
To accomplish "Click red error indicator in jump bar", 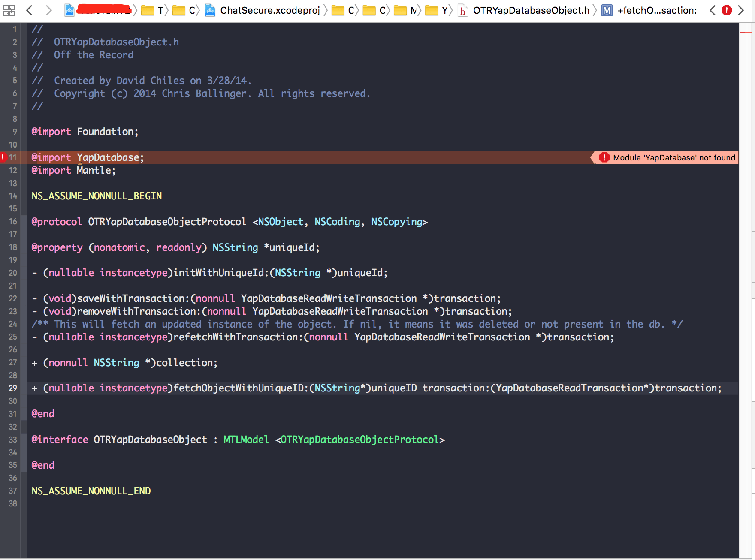I will coord(726,10).
